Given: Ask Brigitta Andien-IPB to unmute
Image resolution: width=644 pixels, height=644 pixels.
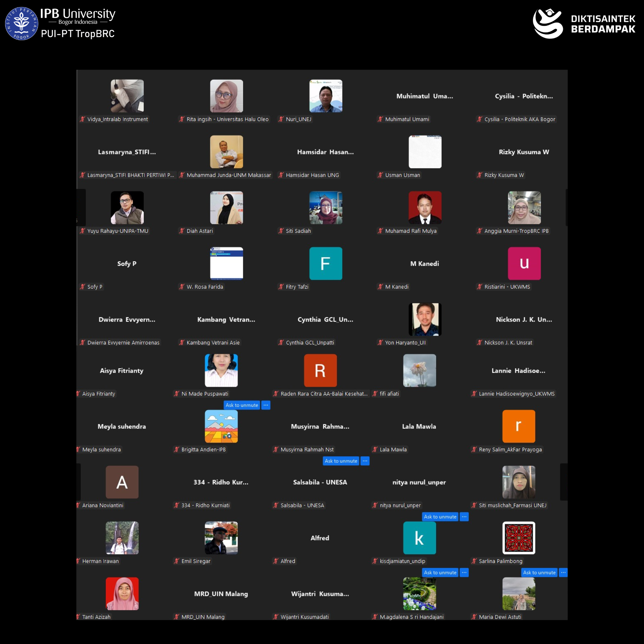Looking at the screenshot, I should coord(242,405).
